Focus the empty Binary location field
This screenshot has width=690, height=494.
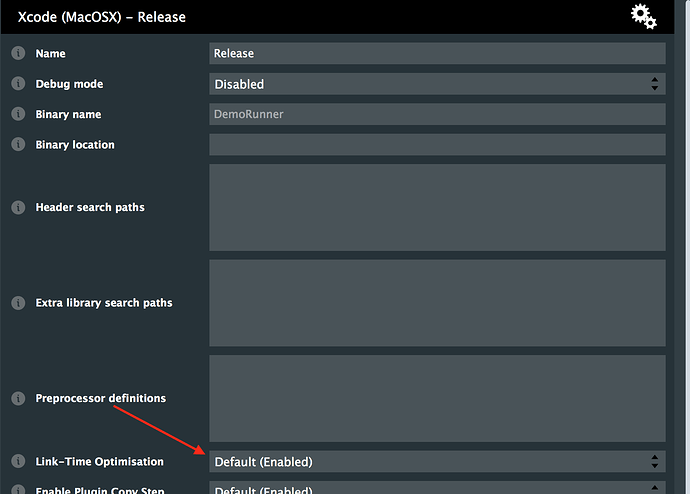(x=437, y=145)
